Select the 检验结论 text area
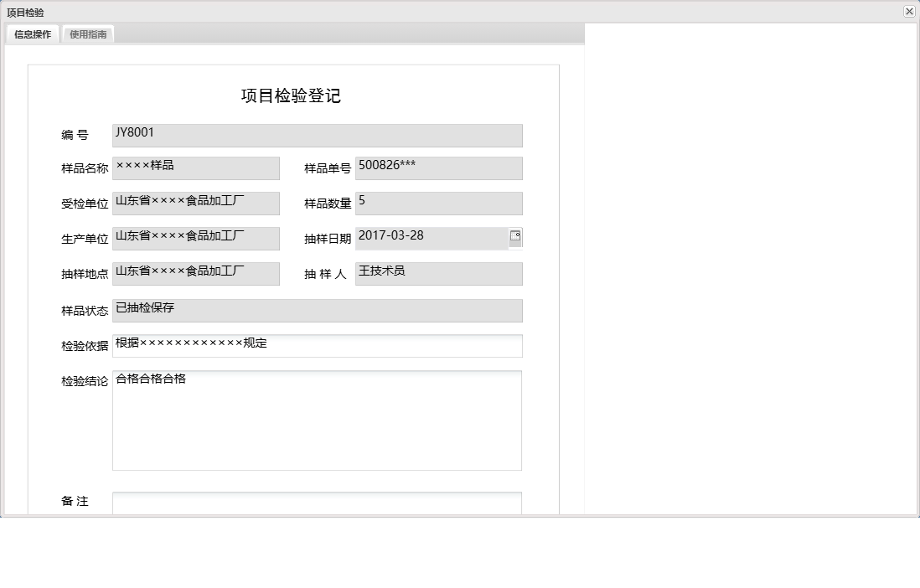 316,419
